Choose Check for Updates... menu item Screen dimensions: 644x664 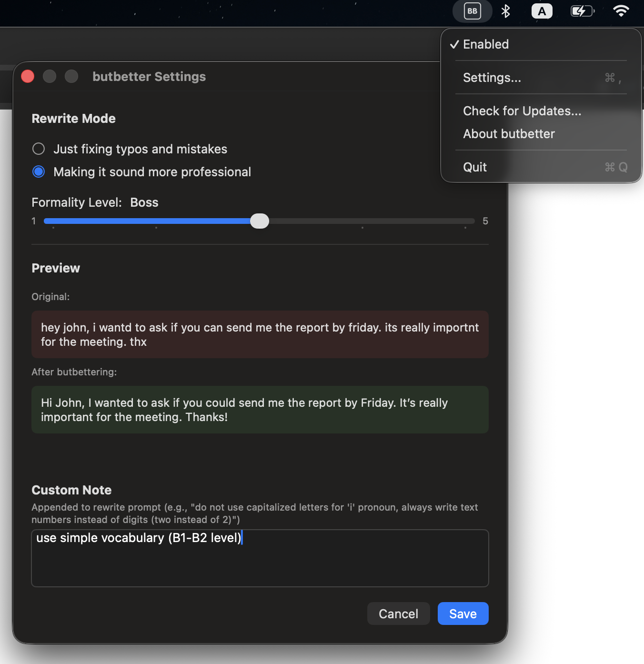point(522,111)
